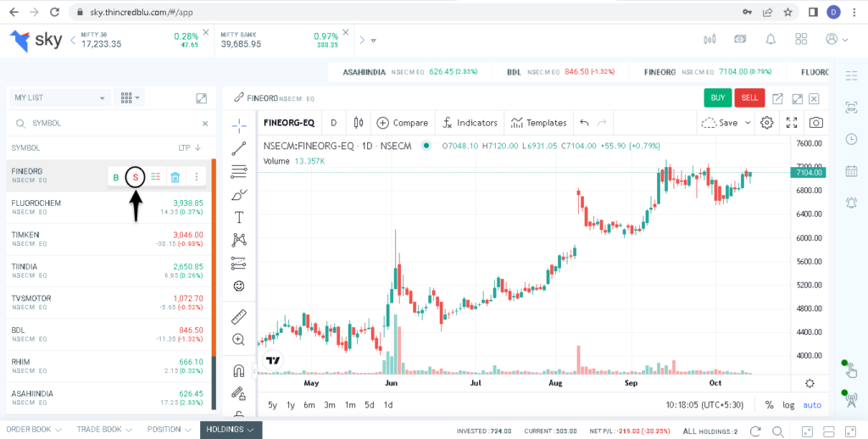
Task: Open the clock history sidebar icon
Action: pos(851,140)
